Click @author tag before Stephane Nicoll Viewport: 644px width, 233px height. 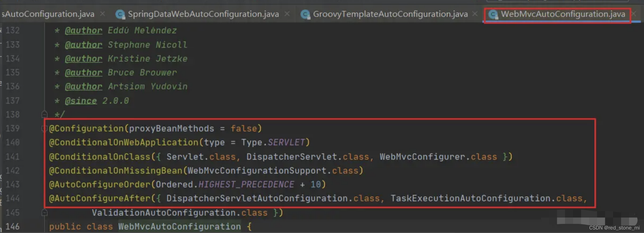click(x=84, y=45)
